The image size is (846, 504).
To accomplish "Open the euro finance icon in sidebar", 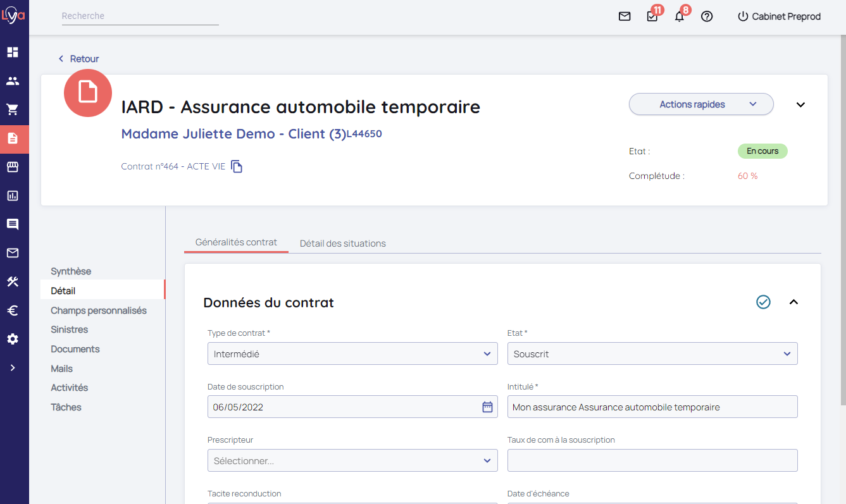I will point(13,310).
